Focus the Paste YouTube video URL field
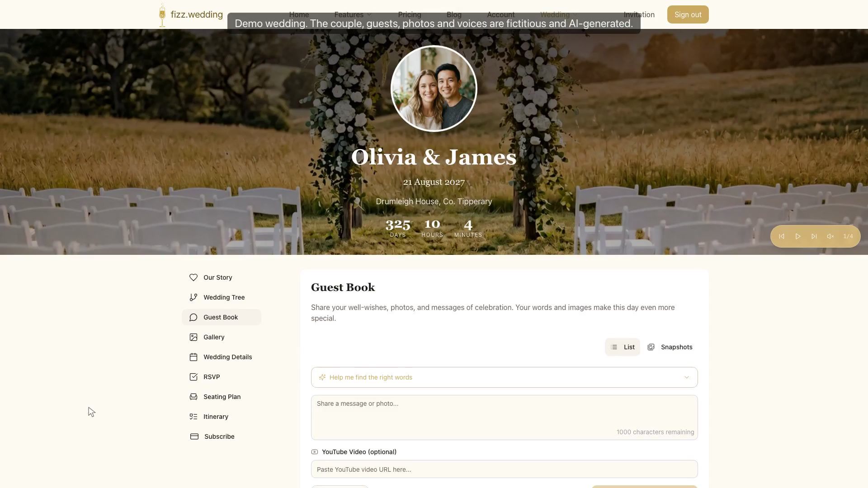868x488 pixels. click(x=505, y=469)
